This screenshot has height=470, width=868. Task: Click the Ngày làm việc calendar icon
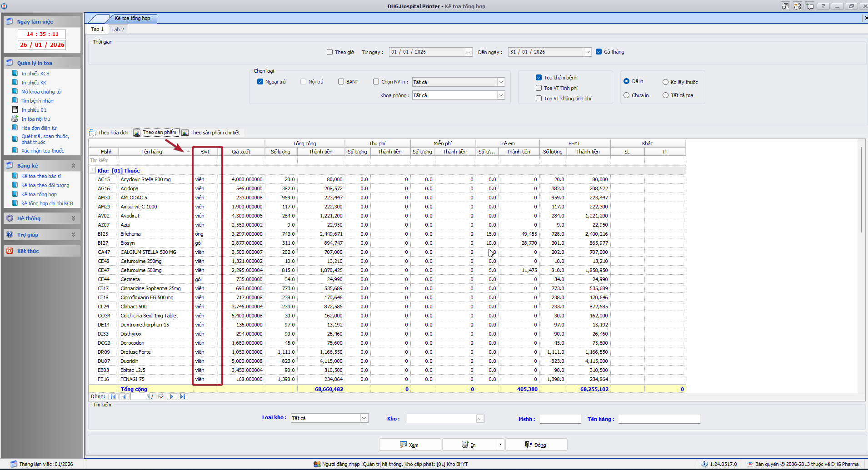point(10,21)
